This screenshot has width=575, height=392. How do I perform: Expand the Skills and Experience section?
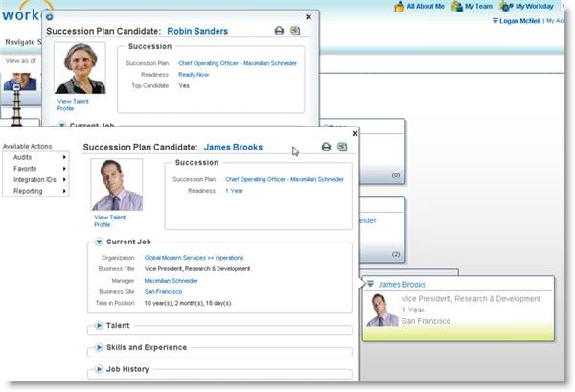coord(99,347)
